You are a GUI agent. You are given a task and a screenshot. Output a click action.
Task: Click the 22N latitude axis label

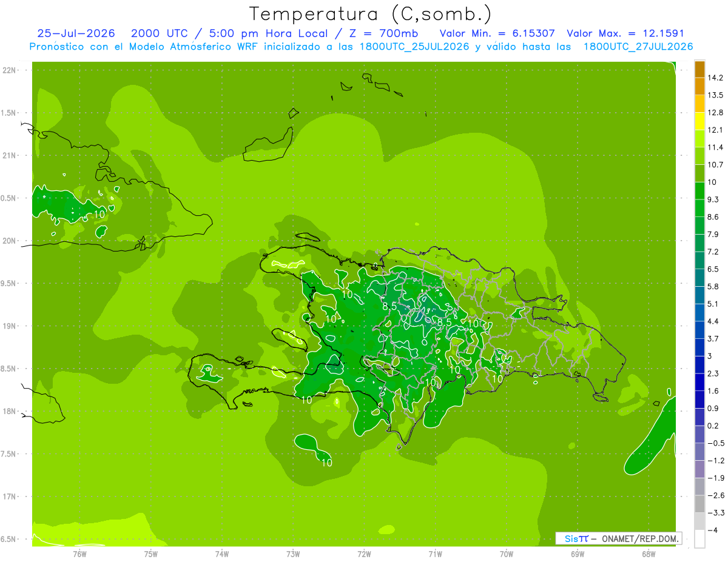tap(10, 70)
